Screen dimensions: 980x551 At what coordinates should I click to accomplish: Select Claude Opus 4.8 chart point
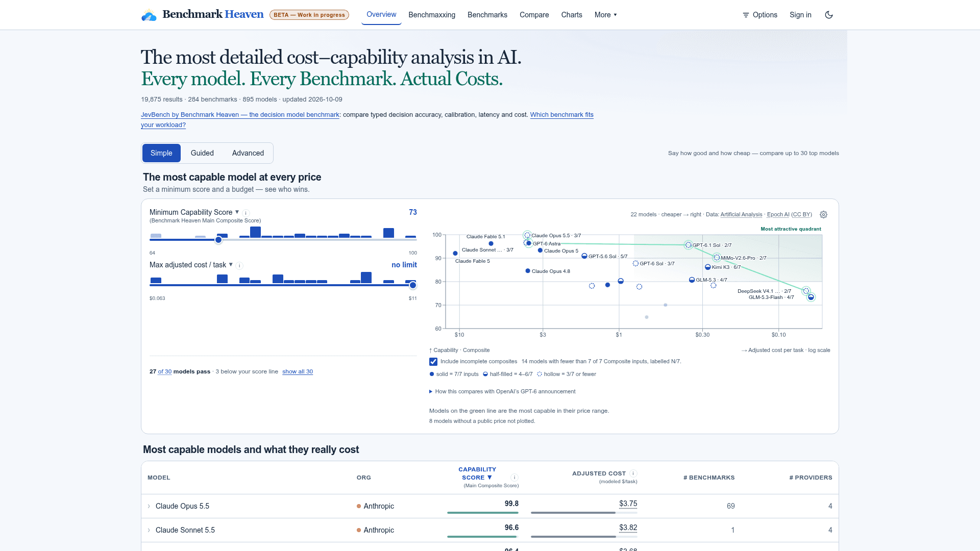(x=528, y=271)
